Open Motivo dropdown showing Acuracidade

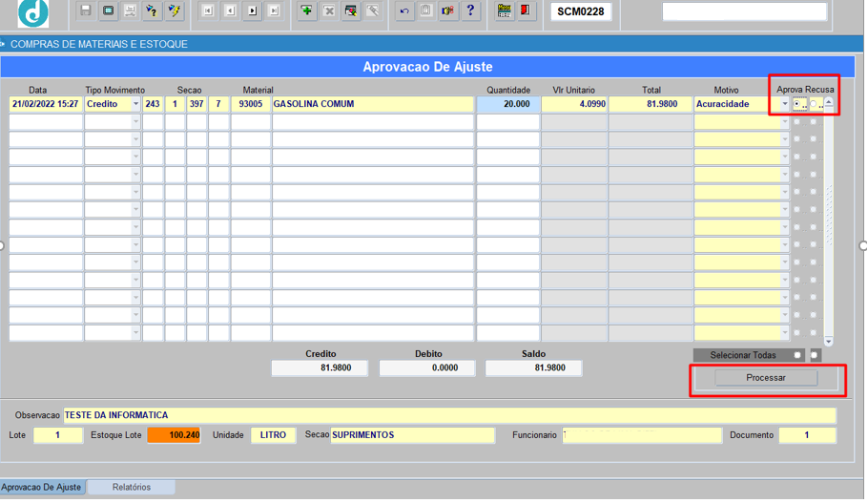pyautogui.click(x=784, y=104)
